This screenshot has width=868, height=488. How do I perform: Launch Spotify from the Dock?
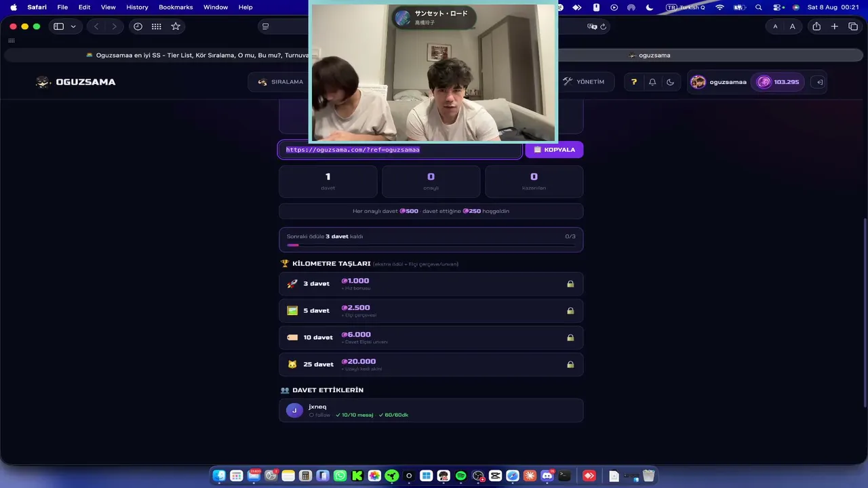click(460, 476)
